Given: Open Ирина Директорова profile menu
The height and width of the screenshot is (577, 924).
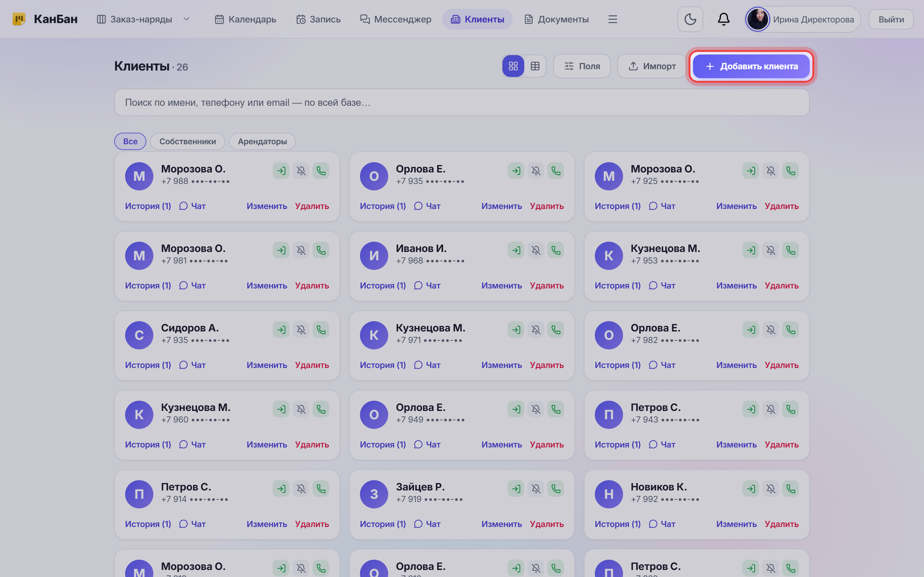Looking at the screenshot, I should pos(803,19).
